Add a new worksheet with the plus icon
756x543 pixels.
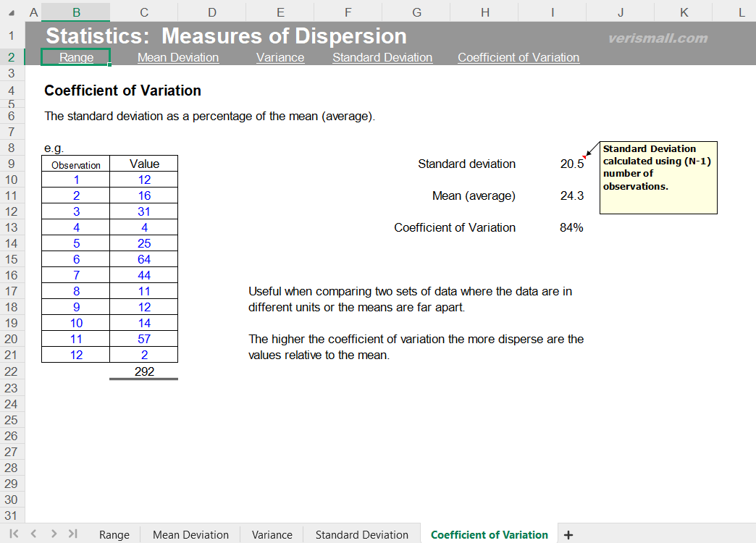tap(568, 534)
